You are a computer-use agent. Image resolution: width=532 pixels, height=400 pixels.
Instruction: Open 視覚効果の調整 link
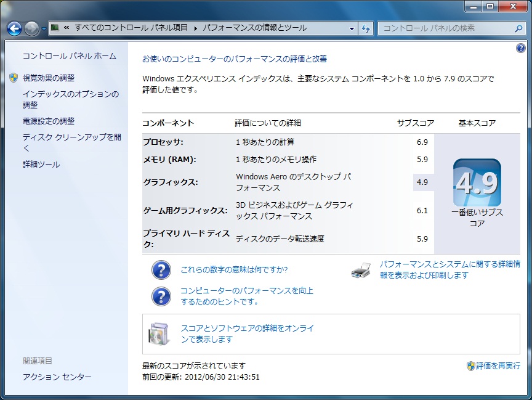[49, 78]
